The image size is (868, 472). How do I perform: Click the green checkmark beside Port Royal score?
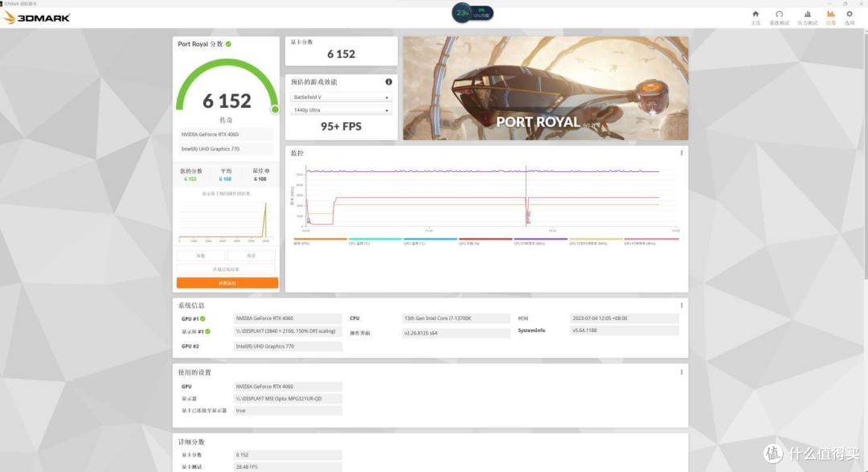(228, 44)
